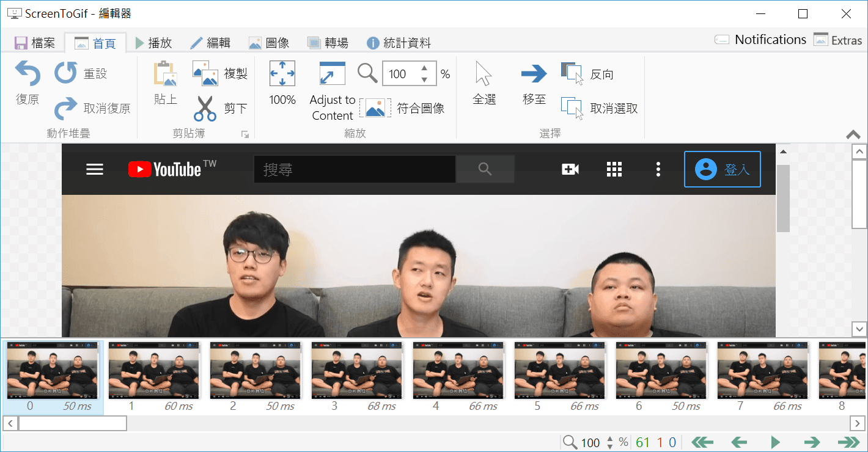Jump to first frame double-arrow
Screen dimensions: 868x452
pos(703,442)
